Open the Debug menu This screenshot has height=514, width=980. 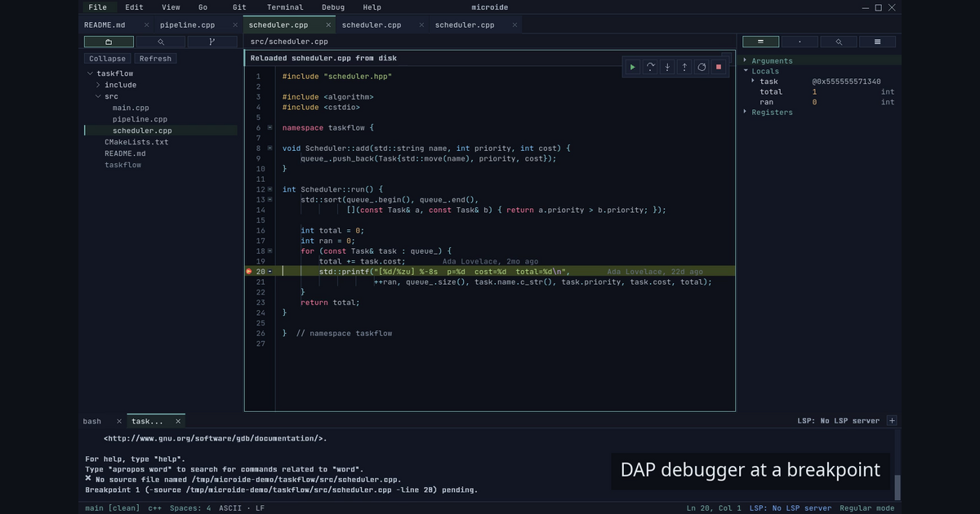point(333,7)
